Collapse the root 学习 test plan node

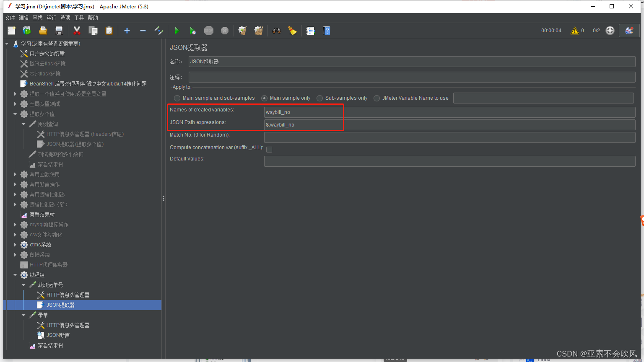click(x=7, y=44)
